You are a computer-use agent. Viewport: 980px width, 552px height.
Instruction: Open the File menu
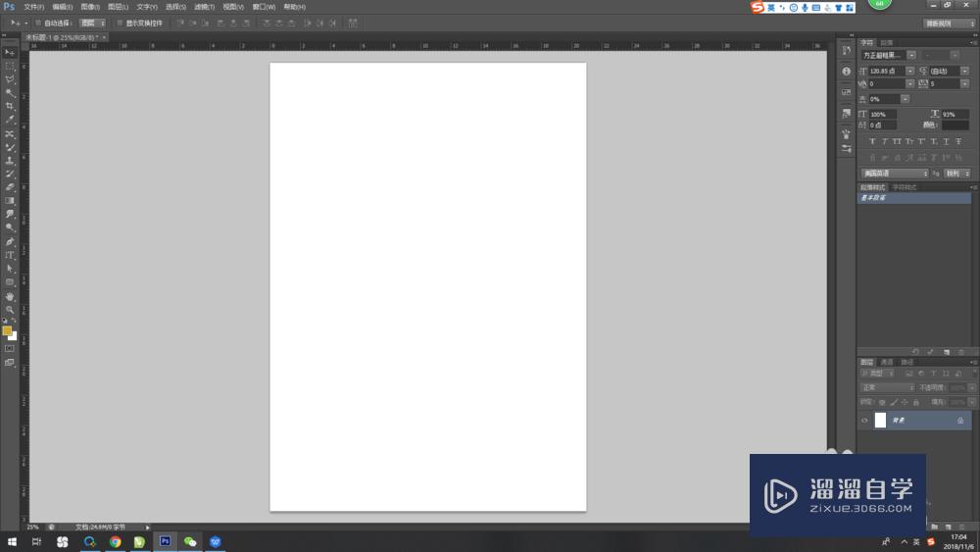(33, 7)
